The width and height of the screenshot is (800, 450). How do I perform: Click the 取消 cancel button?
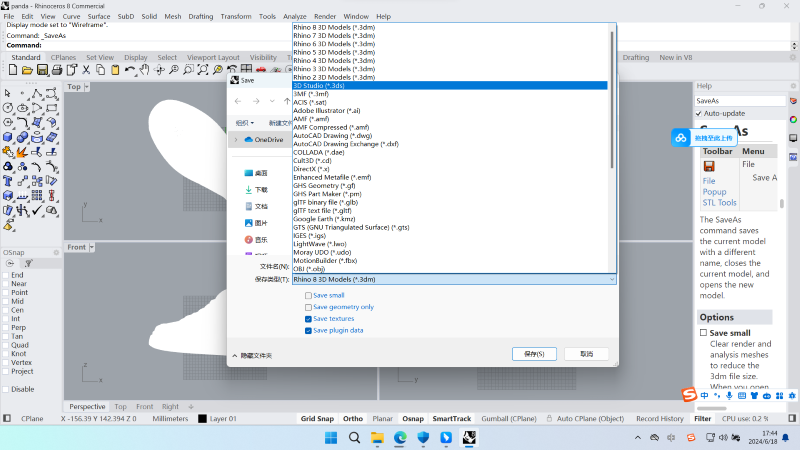tap(586, 354)
